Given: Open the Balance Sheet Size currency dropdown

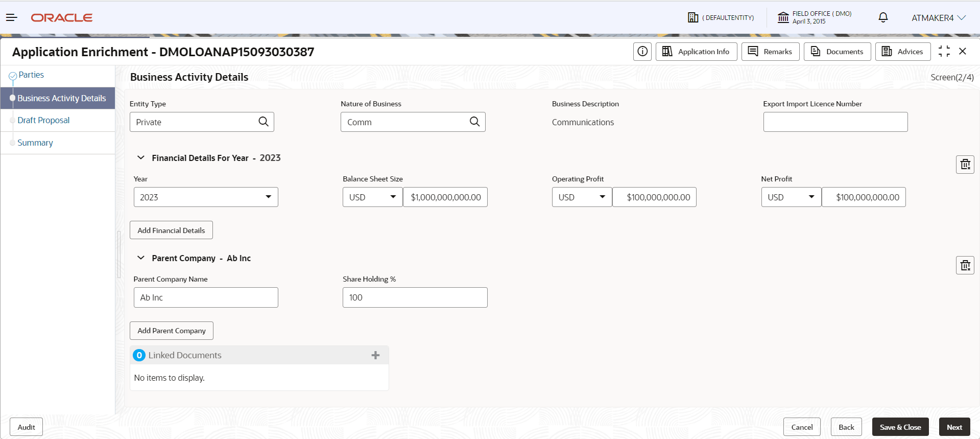Looking at the screenshot, I should (373, 197).
